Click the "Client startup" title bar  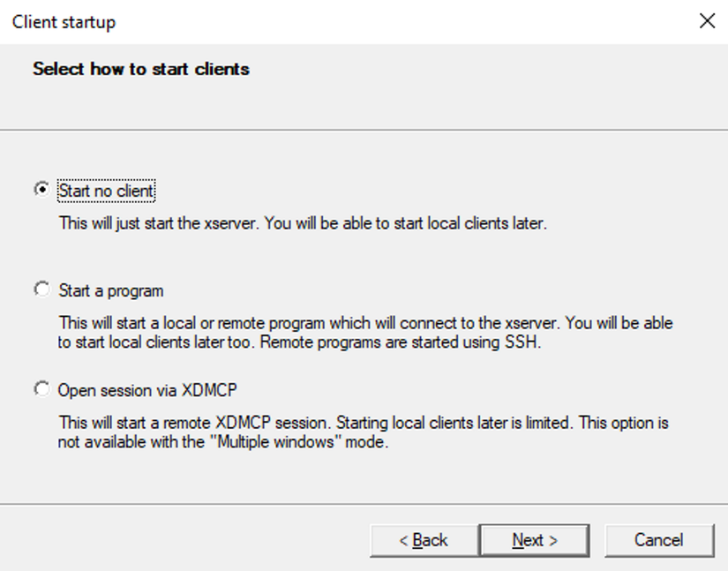pyautogui.click(x=62, y=22)
